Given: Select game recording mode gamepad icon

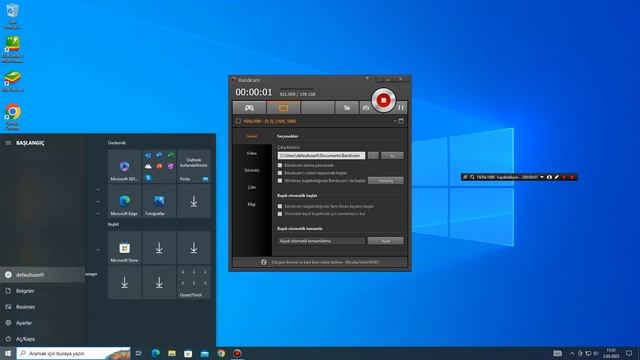Looking at the screenshot, I should (x=249, y=108).
